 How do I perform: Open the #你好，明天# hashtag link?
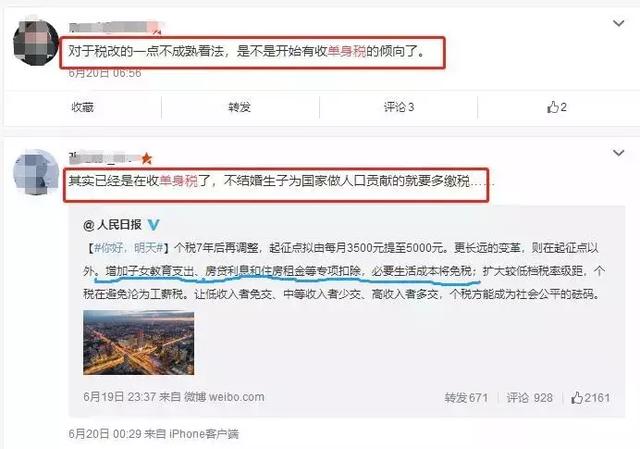(x=129, y=247)
